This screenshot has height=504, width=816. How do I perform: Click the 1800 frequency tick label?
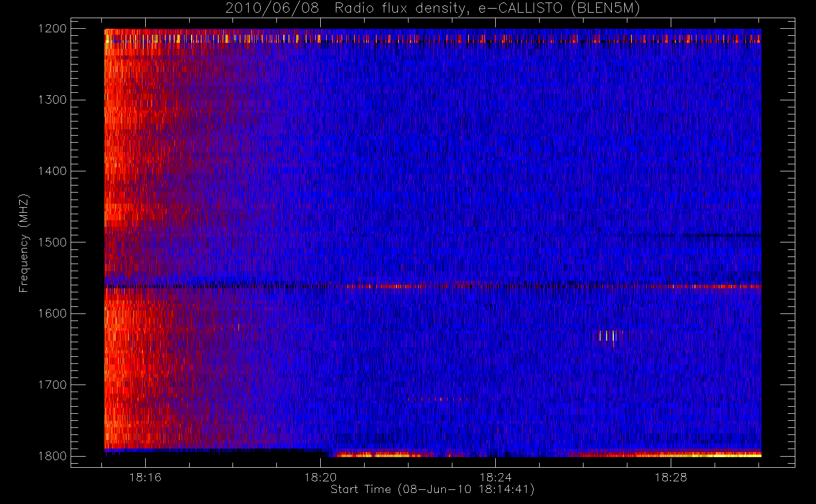[x=52, y=456]
